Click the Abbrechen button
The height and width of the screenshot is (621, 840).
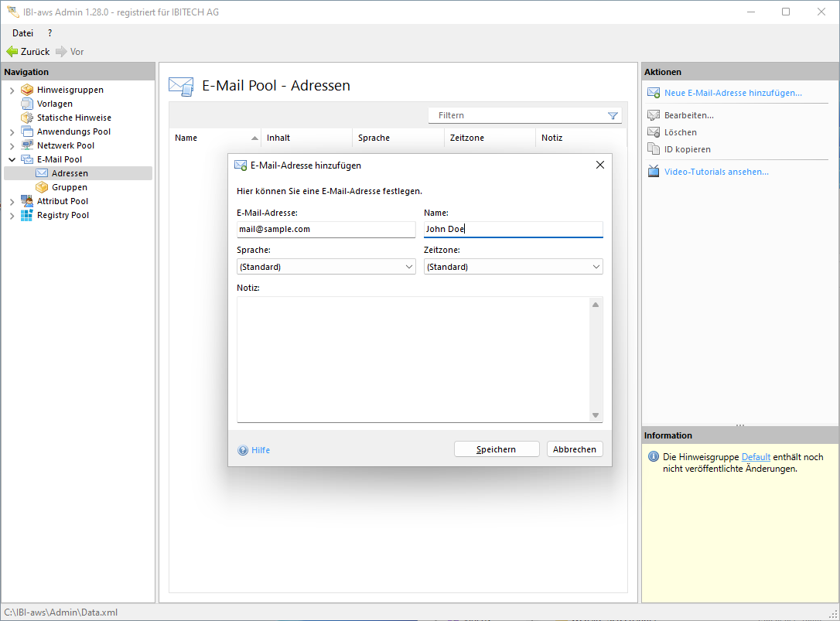click(575, 449)
